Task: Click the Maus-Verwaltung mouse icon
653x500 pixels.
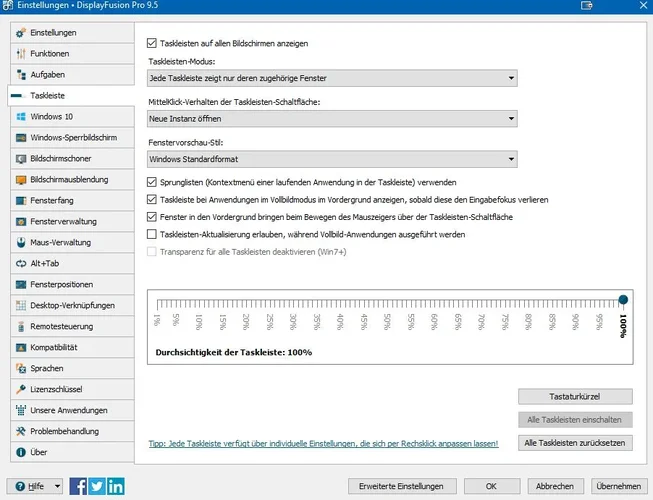Action: 21,243
